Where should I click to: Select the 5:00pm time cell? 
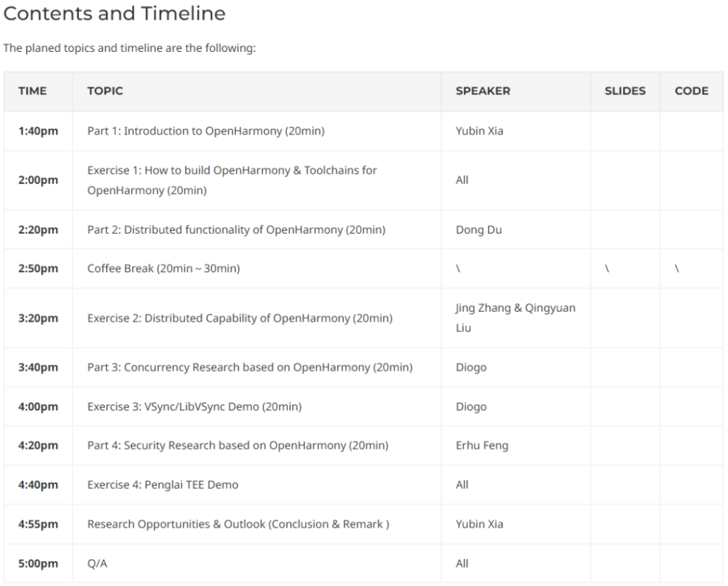point(38,564)
